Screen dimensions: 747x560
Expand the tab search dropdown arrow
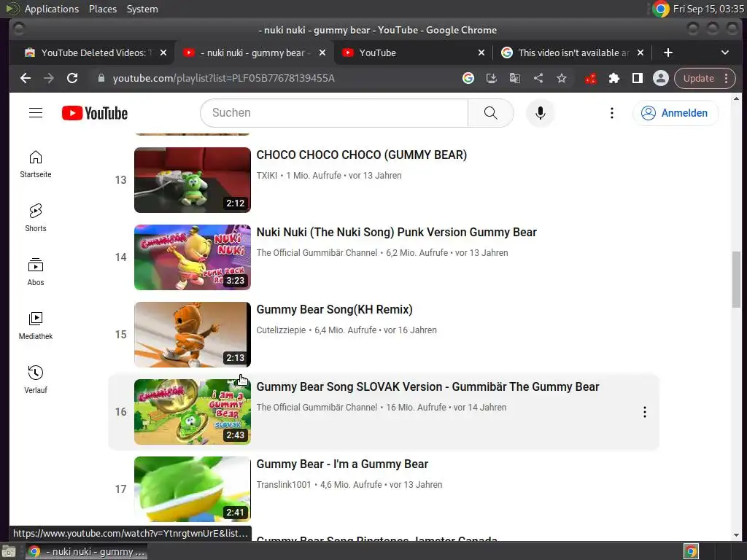724,52
